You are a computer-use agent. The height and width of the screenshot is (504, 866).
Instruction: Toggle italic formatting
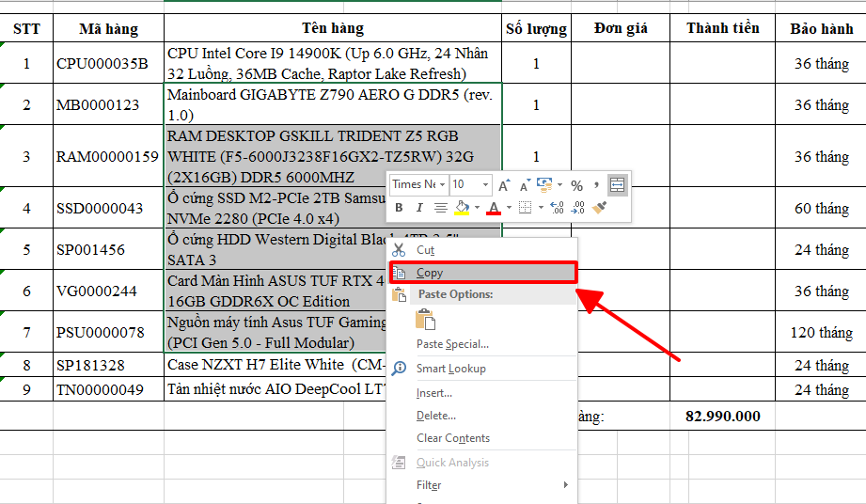click(419, 208)
